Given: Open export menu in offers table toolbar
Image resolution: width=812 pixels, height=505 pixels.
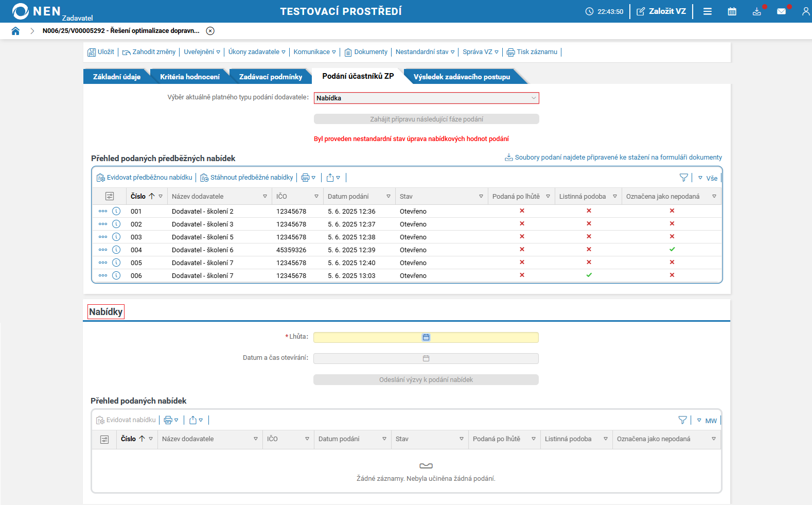Looking at the screenshot, I should pyautogui.click(x=196, y=420).
